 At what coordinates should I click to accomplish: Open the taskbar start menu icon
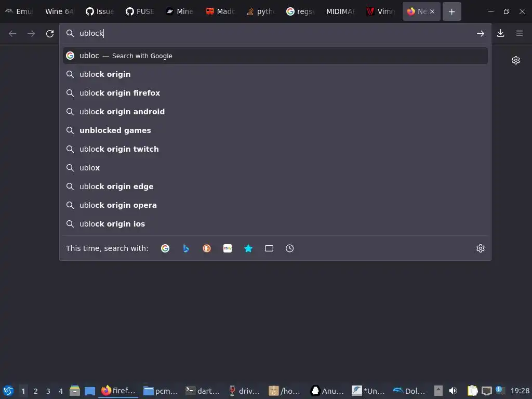[x=8, y=391]
